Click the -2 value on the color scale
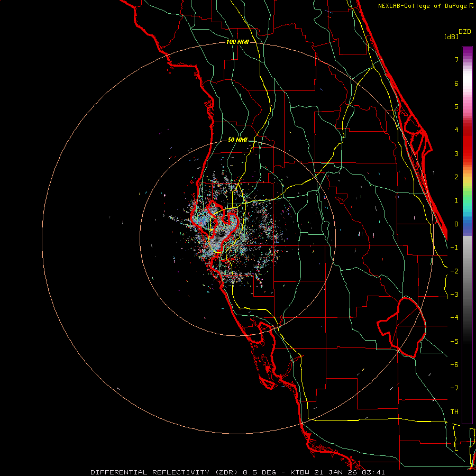The image size is (476, 476). pos(454,271)
